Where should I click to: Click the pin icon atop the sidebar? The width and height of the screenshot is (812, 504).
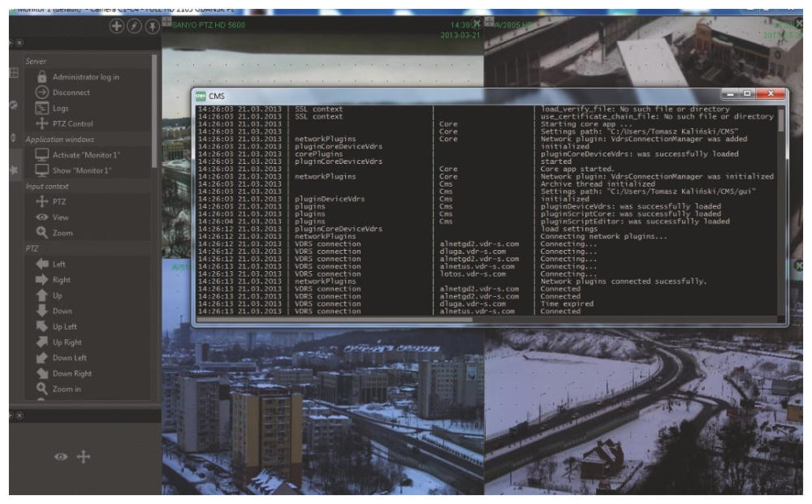pos(151,26)
